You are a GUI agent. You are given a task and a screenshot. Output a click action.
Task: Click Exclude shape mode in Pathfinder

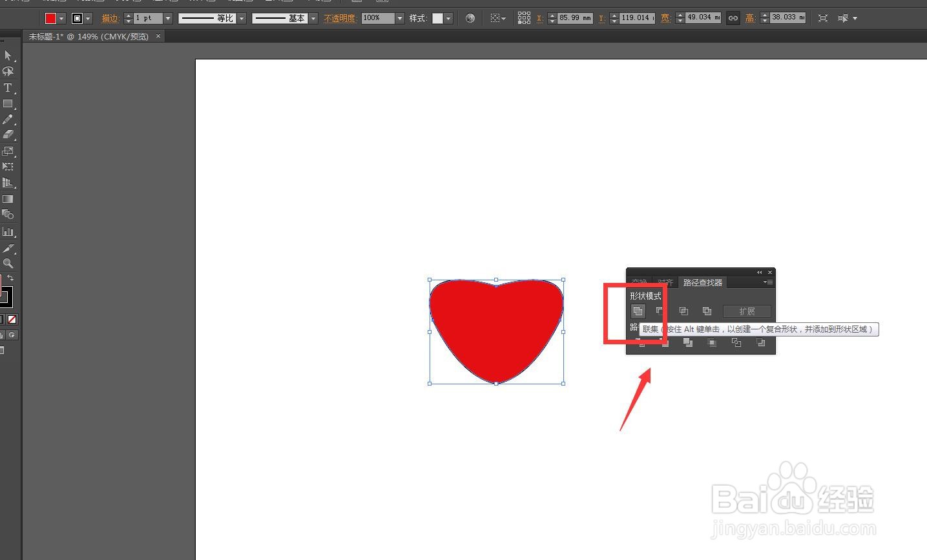coord(707,311)
